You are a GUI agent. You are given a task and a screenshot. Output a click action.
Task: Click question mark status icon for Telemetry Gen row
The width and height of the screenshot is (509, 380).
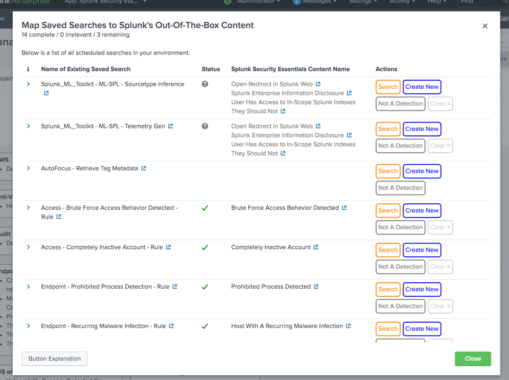coord(205,126)
